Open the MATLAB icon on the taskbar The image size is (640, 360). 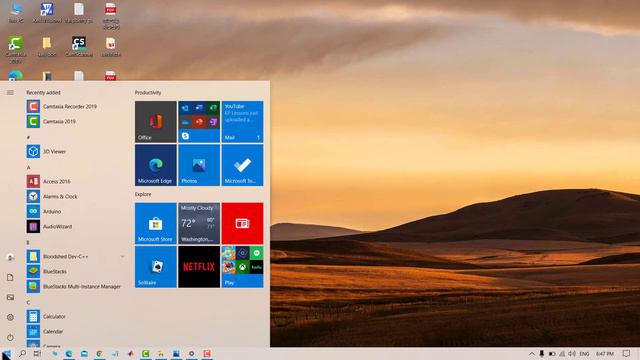click(x=130, y=353)
